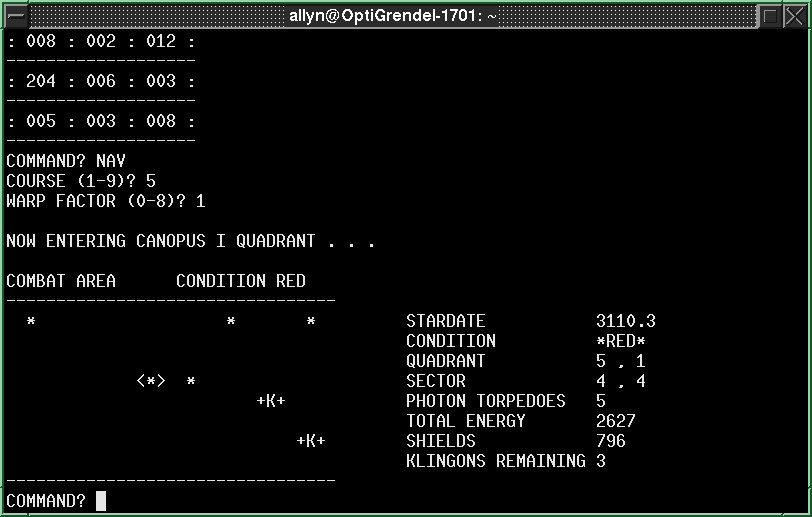Click the lower +K+ Klingon symbol
Screen dimensions: 812x517
pyautogui.click(x=311, y=441)
